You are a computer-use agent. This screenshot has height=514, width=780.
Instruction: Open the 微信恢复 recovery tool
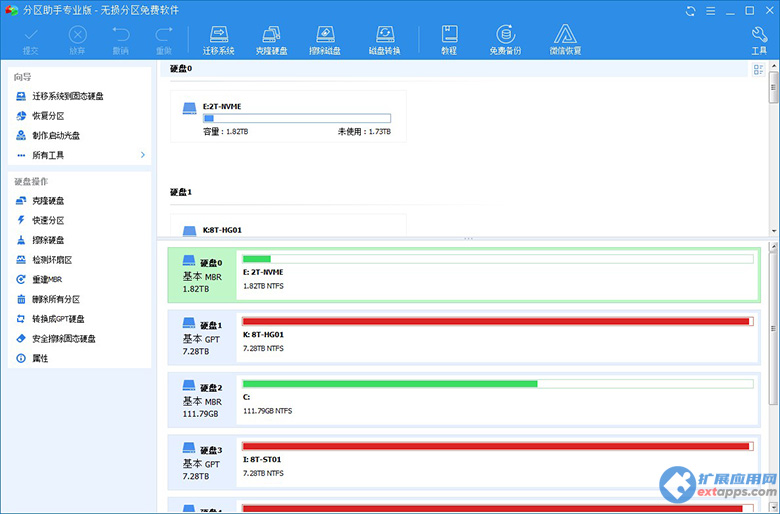coord(565,41)
